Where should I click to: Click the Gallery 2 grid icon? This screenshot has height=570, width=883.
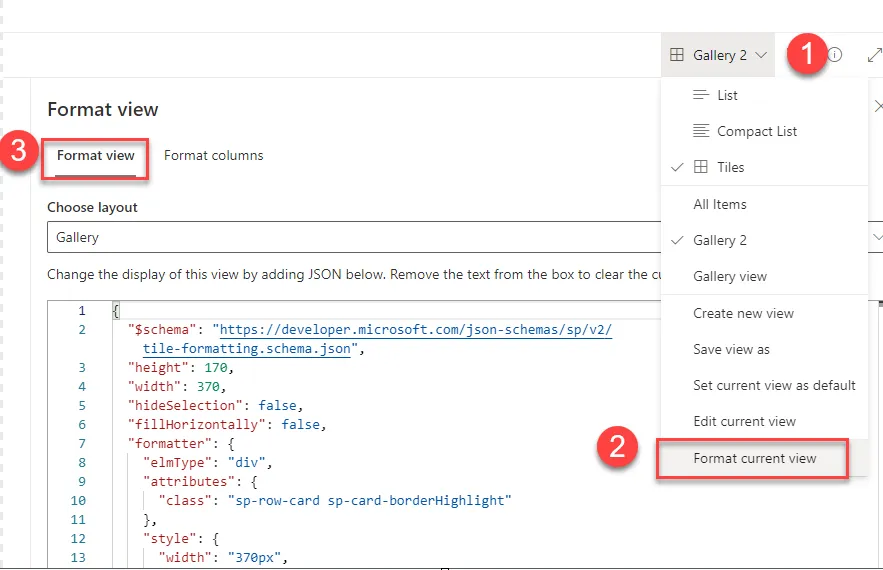tap(677, 55)
